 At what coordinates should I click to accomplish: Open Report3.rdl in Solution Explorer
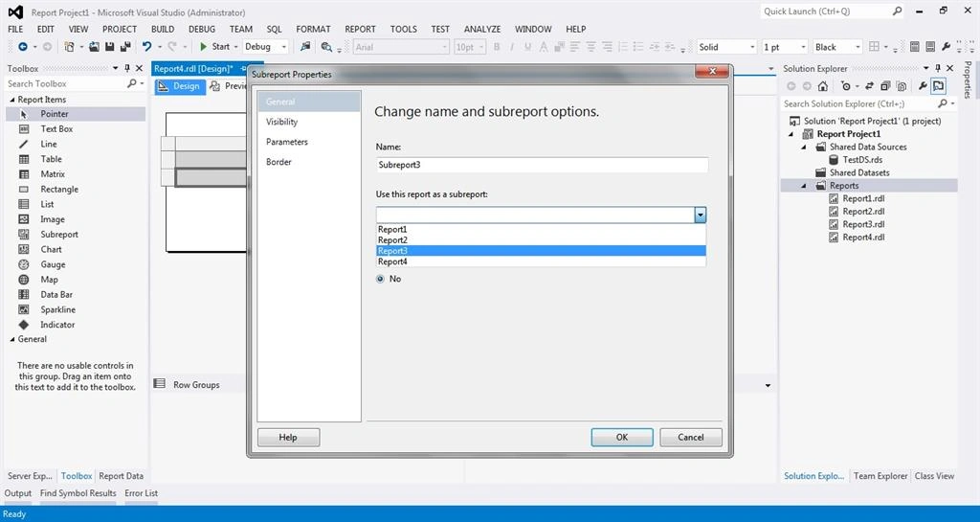tap(863, 224)
